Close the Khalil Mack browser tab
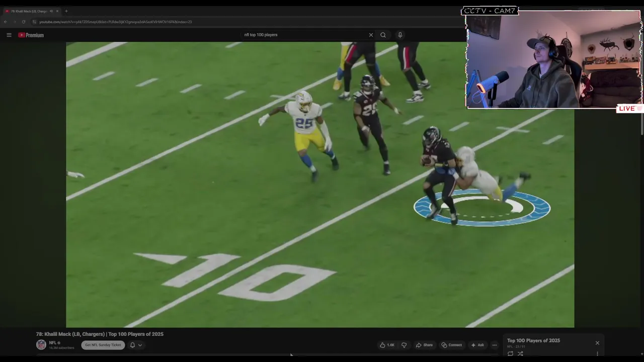Screen dimensions: 644x362 (x=57, y=11)
